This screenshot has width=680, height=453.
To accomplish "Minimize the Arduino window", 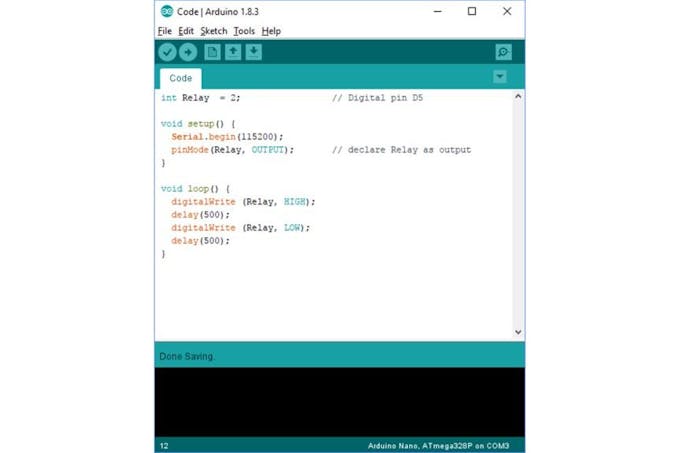I will (438, 11).
